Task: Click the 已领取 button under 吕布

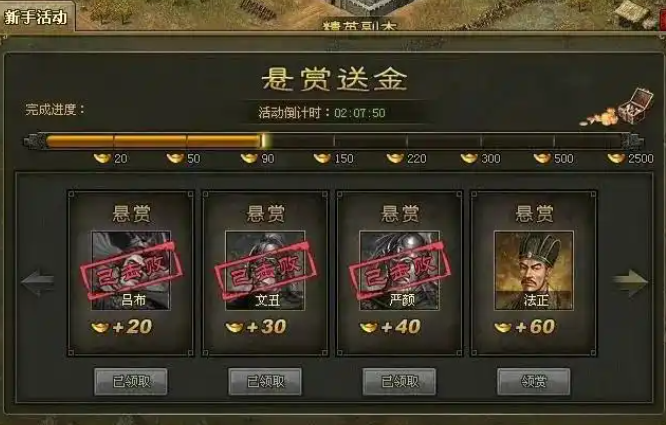Action: pos(131,381)
